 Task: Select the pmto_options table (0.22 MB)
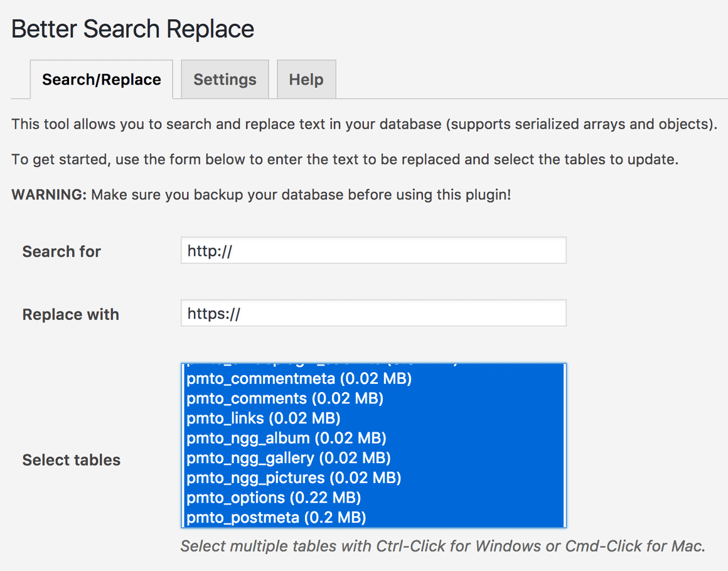coord(274,498)
